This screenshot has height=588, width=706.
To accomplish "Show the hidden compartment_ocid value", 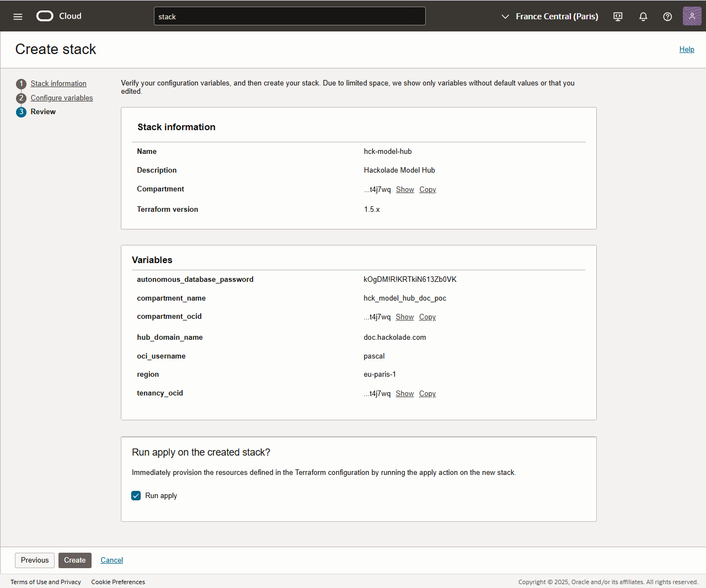I will 404,317.
